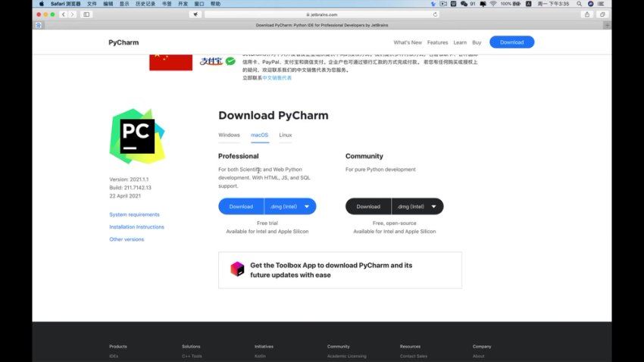Open the Safari share icon

click(x=587, y=14)
